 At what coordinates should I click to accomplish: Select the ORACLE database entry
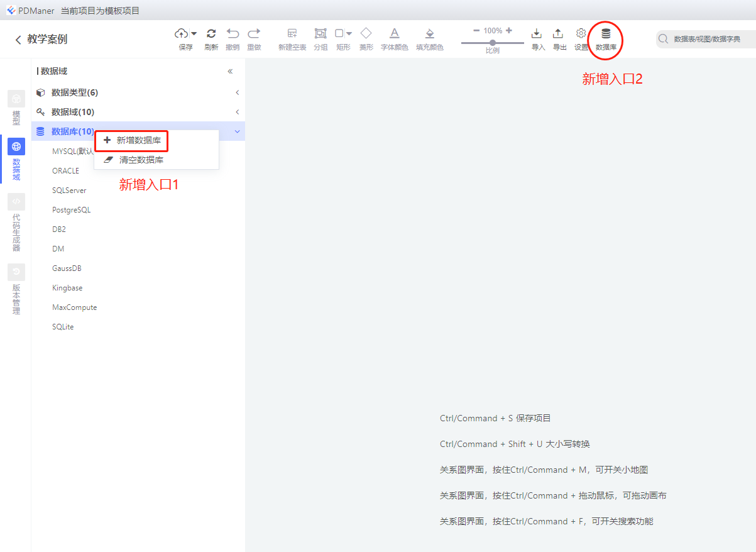[x=66, y=170]
